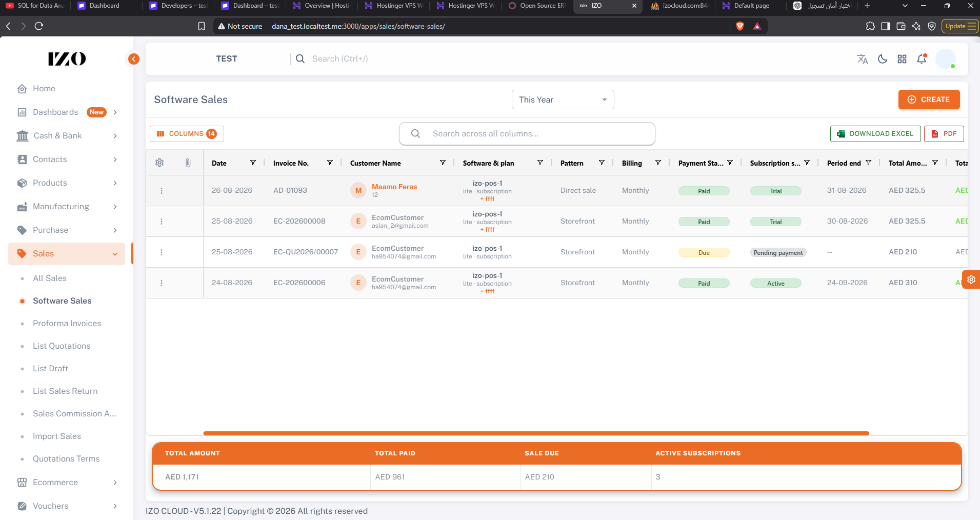
Task: Open row actions menu for EC-202600008
Action: coord(162,222)
